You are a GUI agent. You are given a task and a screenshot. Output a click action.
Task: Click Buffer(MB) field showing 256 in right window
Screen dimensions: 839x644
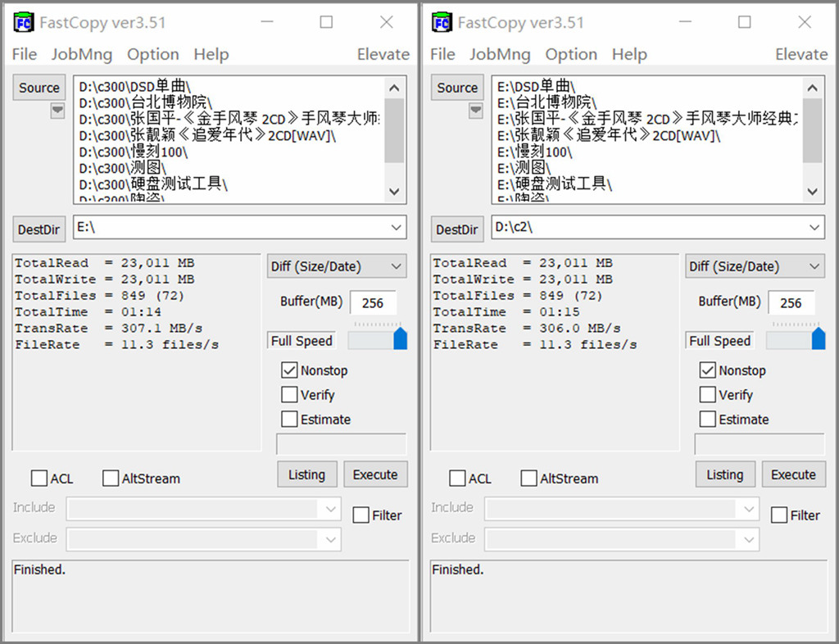click(x=791, y=303)
